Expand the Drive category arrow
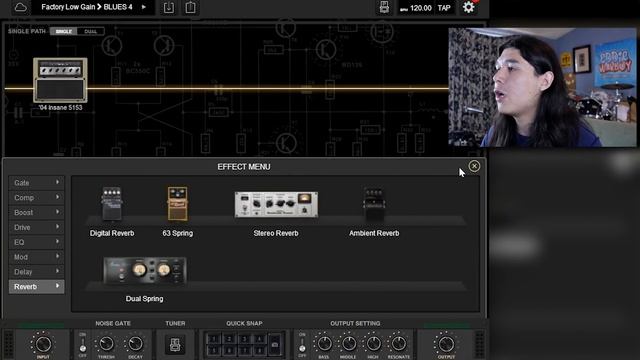Viewport: 640px width, 360px height. pos(57,227)
